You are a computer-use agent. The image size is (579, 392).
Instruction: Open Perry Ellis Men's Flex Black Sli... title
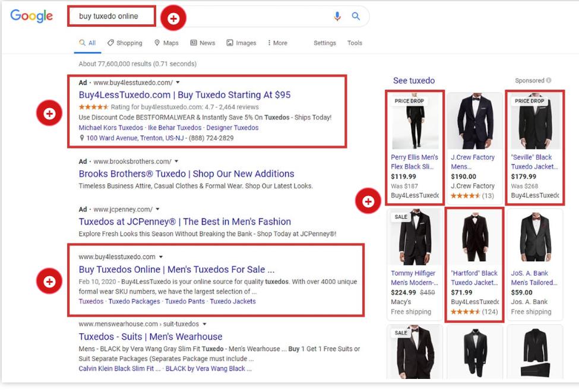coord(415,162)
